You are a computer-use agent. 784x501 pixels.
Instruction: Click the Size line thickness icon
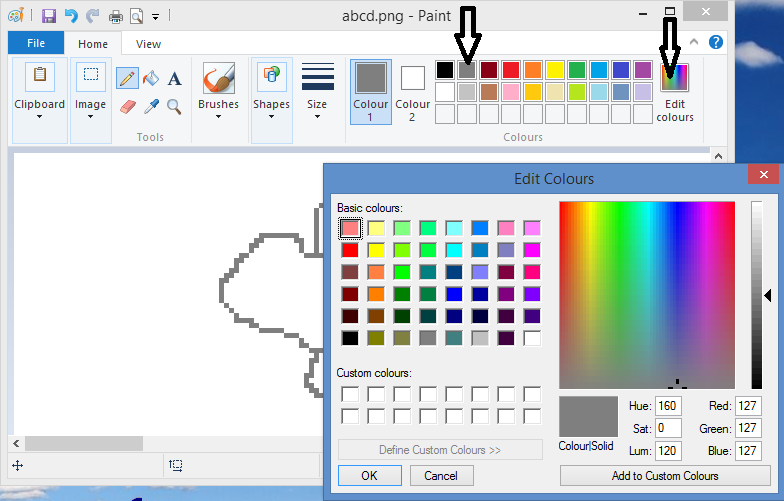point(318,76)
